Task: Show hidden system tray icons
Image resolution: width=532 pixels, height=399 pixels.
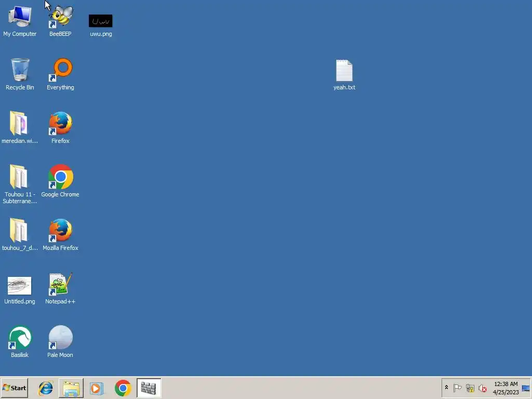Action: click(x=446, y=388)
